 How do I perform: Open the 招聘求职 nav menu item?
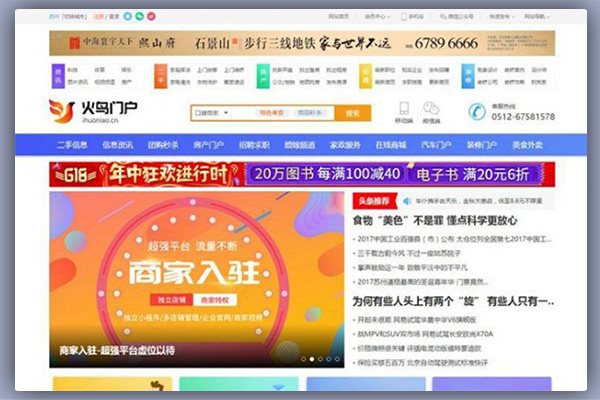pos(254,145)
